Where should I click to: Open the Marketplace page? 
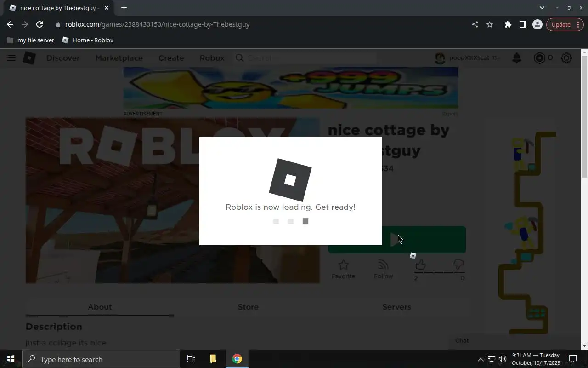[x=119, y=58]
